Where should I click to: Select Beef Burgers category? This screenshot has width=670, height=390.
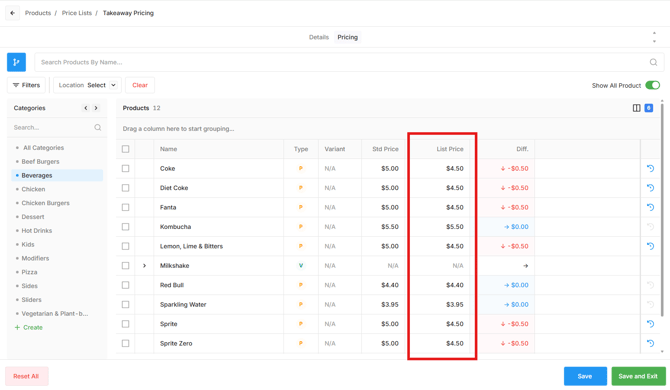(x=41, y=161)
